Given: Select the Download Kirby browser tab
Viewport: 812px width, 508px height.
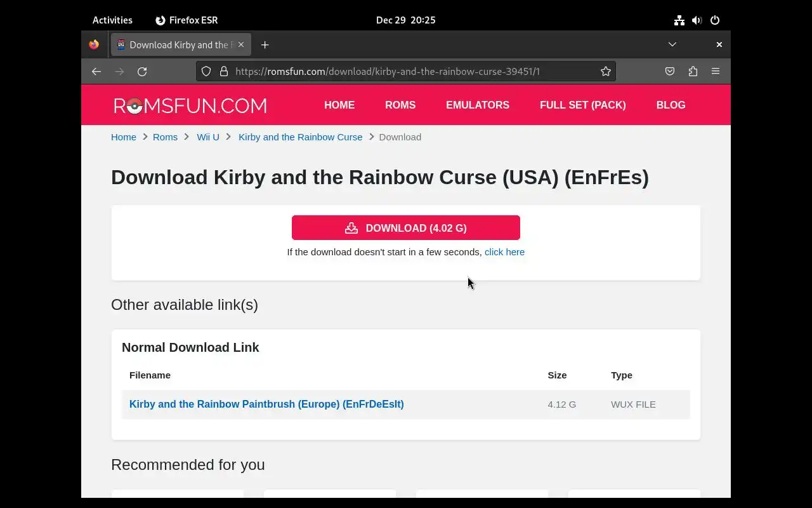Looking at the screenshot, I should click(181, 44).
